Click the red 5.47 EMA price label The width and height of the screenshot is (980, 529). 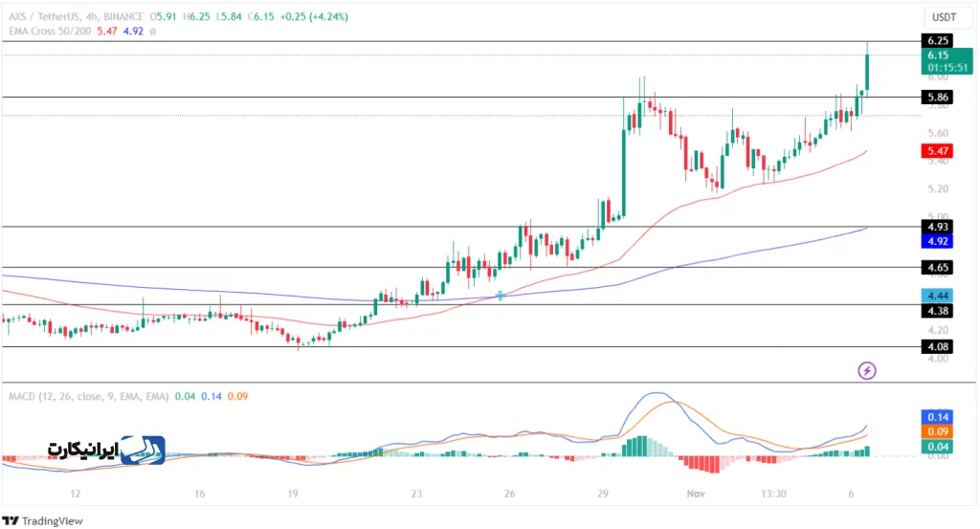pyautogui.click(x=938, y=150)
